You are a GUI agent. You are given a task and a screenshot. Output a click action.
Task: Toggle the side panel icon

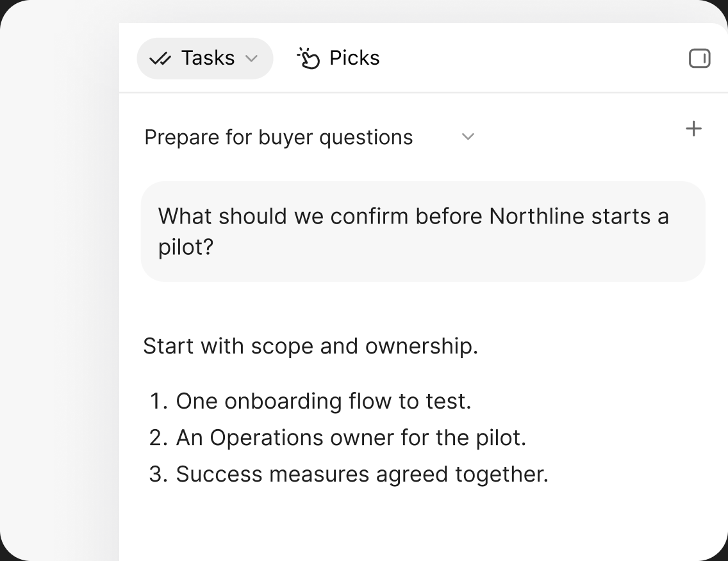699,58
